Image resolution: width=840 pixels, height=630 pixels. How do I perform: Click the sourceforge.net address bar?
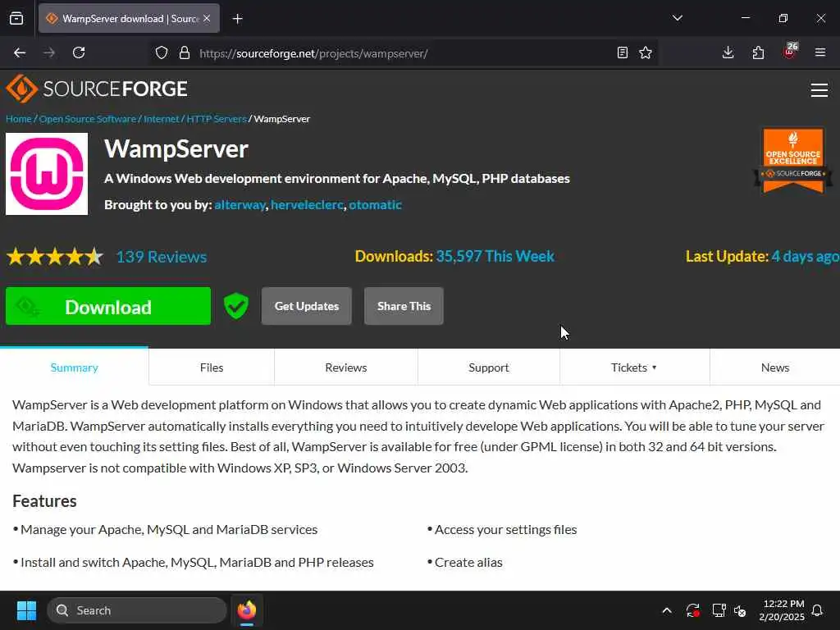[402, 53]
